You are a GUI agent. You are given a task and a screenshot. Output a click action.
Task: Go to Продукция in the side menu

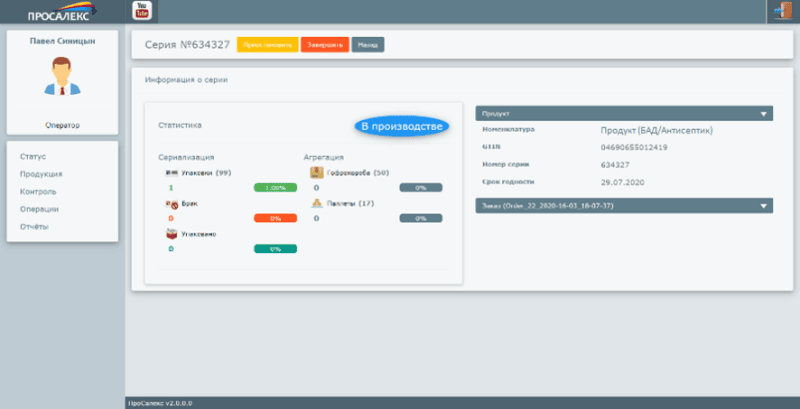coord(41,174)
